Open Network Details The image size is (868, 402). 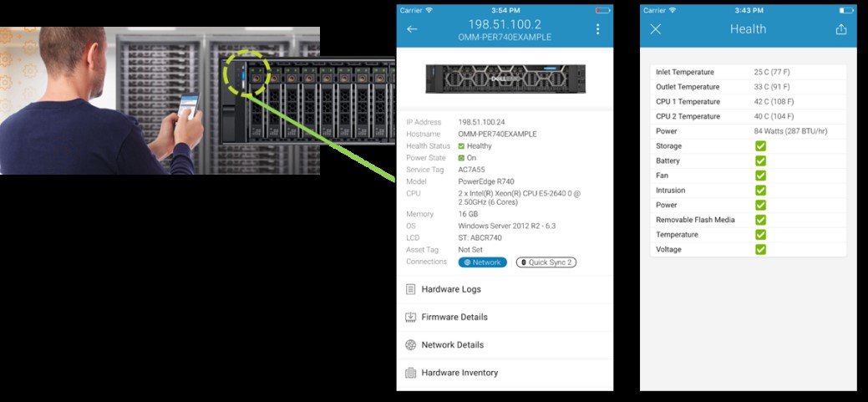point(505,345)
